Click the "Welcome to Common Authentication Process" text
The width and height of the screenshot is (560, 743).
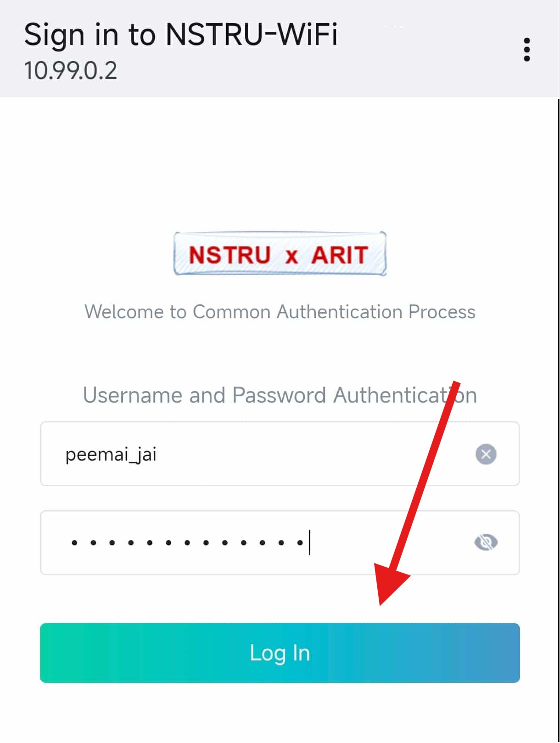point(280,312)
